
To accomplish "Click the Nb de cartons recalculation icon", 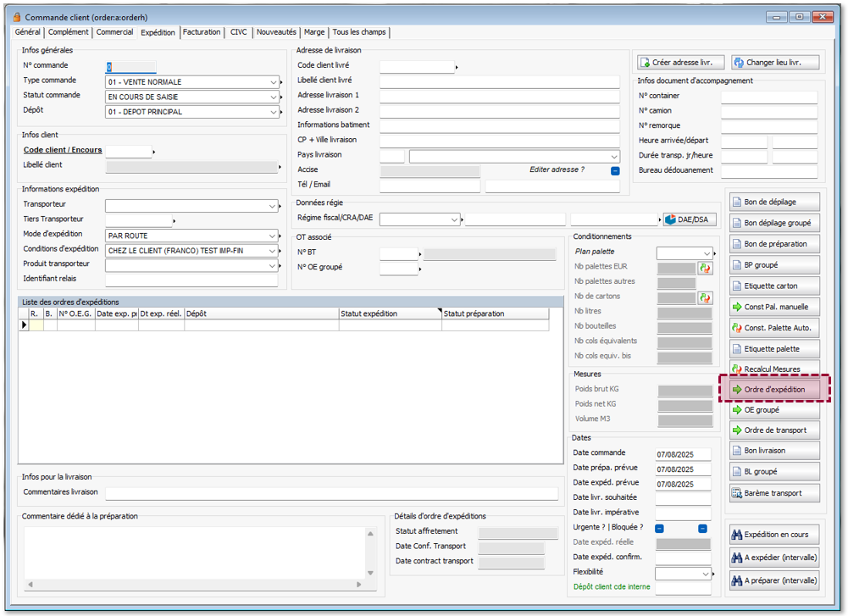I will tap(704, 297).
